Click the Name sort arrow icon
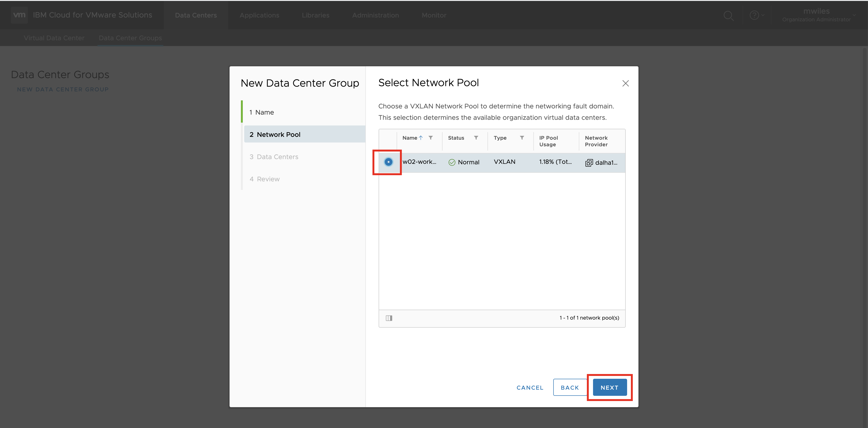The width and height of the screenshot is (868, 428). tap(421, 138)
